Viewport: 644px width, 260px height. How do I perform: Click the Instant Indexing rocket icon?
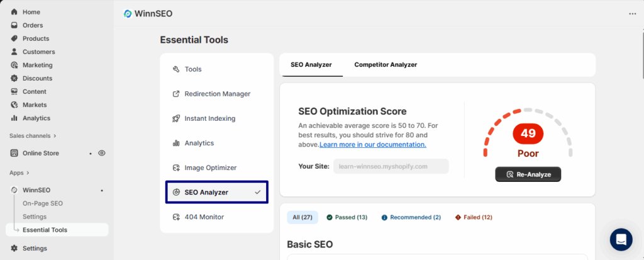[x=176, y=118]
